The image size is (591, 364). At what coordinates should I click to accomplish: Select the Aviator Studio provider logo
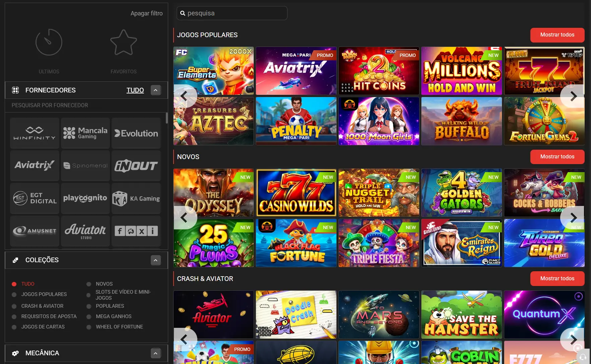pos(85,231)
